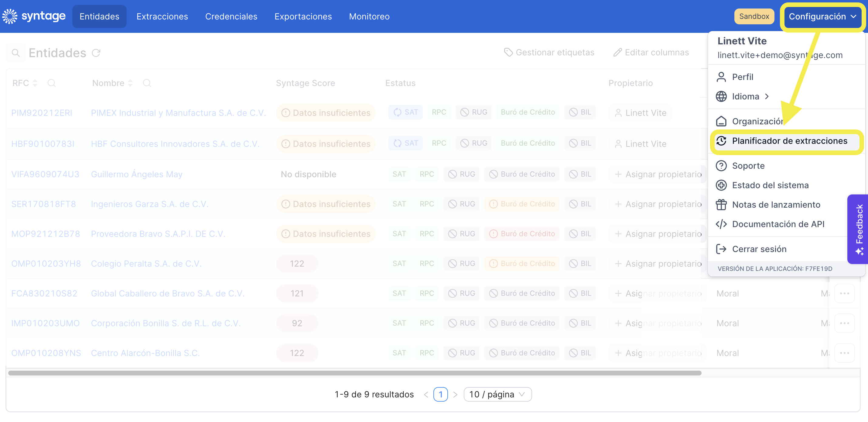Assign owner for Ingenieros Garza row
Screen dimensions: 868x422
pyautogui.click(x=658, y=204)
